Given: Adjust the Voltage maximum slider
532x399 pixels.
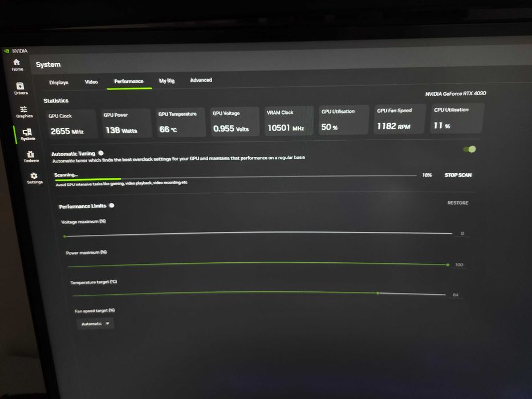Looking at the screenshot, I should click(258, 234).
